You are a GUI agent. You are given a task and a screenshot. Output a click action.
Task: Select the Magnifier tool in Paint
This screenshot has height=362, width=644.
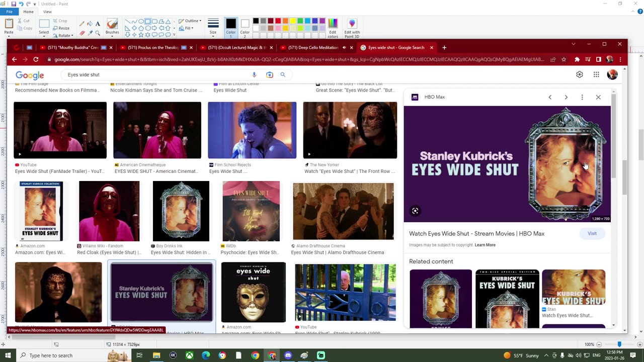(98, 33)
